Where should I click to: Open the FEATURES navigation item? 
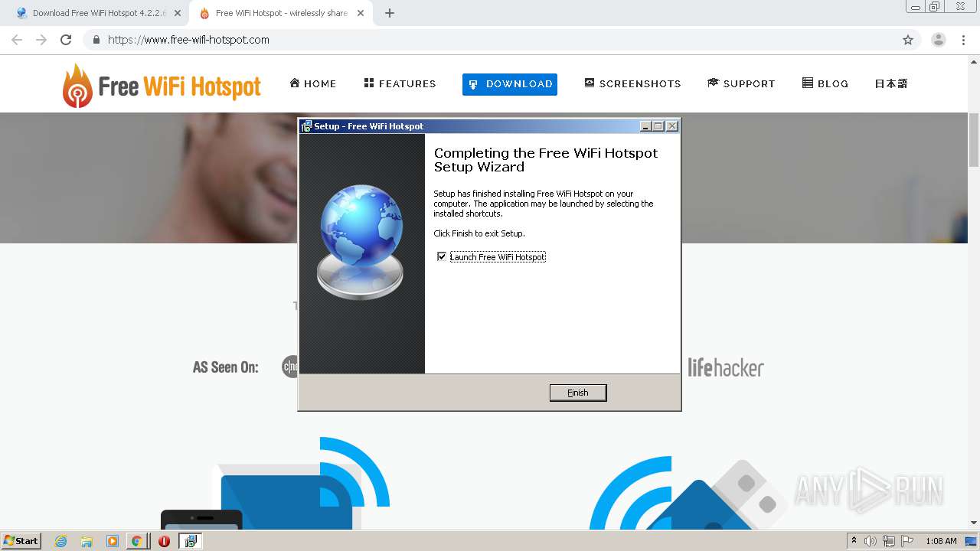[400, 83]
